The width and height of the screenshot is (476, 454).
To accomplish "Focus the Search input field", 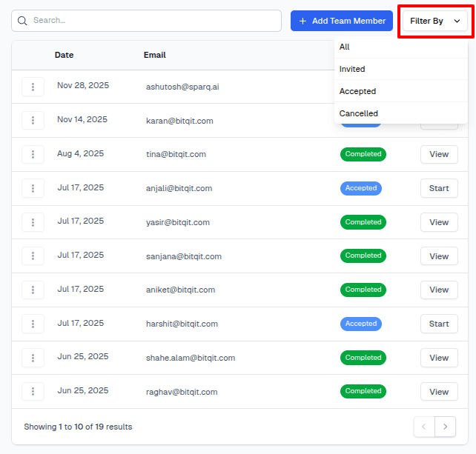I will coord(146,21).
